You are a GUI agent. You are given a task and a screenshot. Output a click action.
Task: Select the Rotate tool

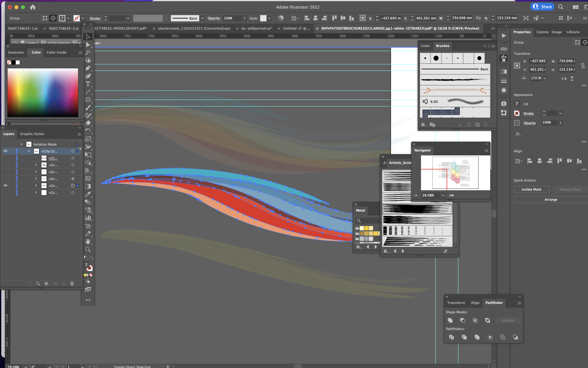pos(88,131)
